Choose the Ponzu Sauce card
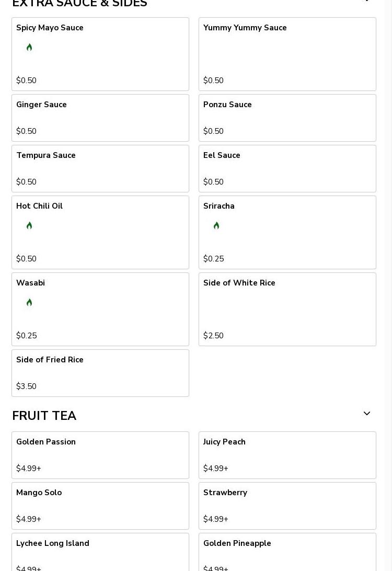 click(x=287, y=118)
